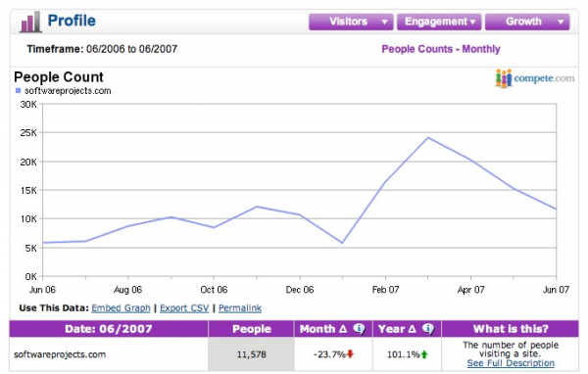Click the Dec 06 axis label
Viewport: 588px width, 374px height.
click(300, 290)
